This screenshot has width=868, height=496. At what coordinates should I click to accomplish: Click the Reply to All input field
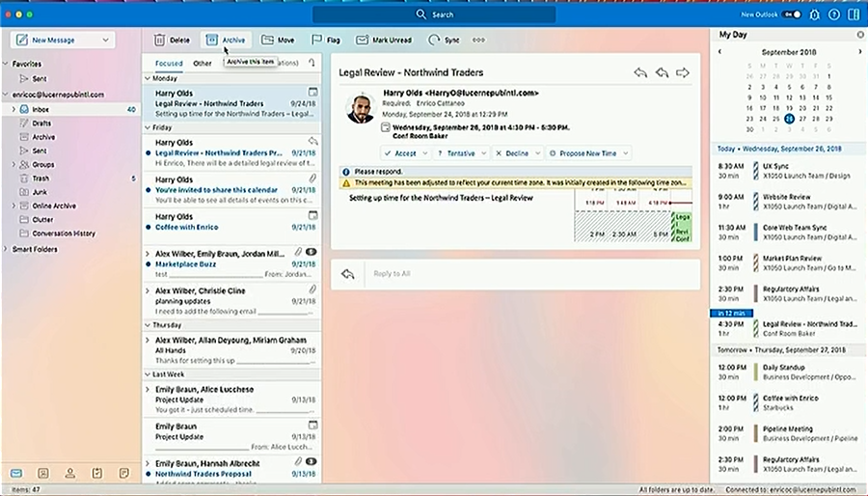tap(530, 274)
